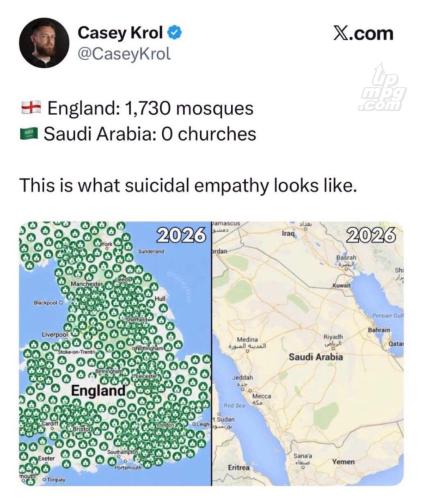
Task: Click the England flag emoji
Action: coord(31,107)
